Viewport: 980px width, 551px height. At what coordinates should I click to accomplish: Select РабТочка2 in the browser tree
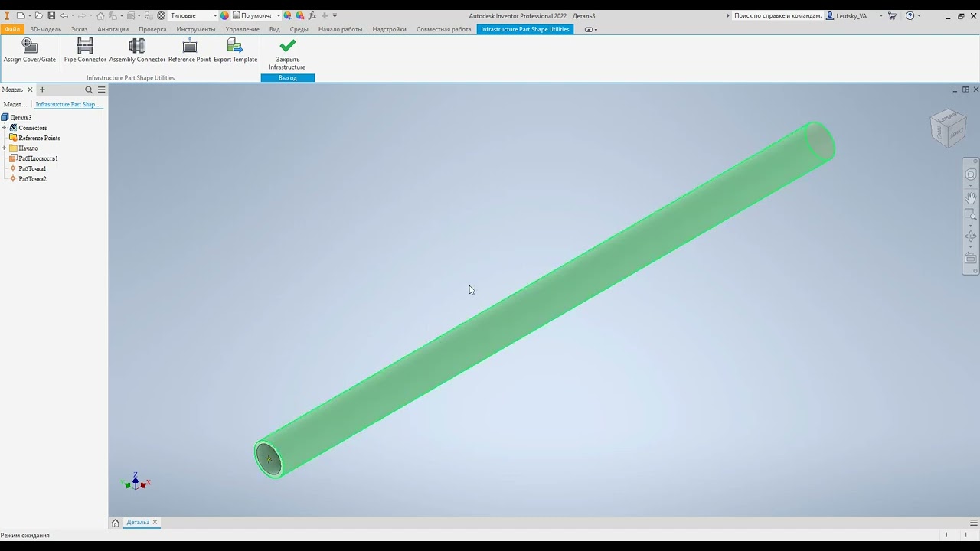pos(32,178)
